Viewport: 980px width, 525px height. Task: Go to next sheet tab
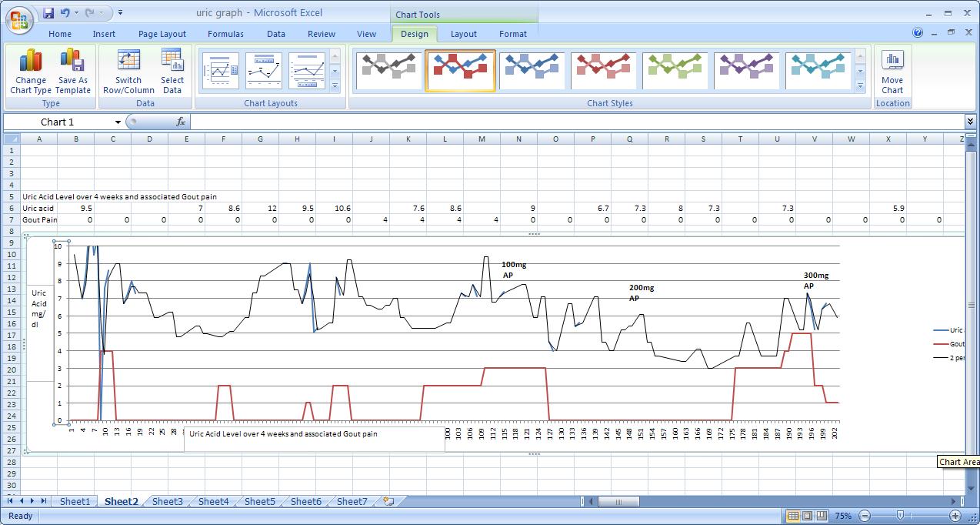(x=33, y=501)
